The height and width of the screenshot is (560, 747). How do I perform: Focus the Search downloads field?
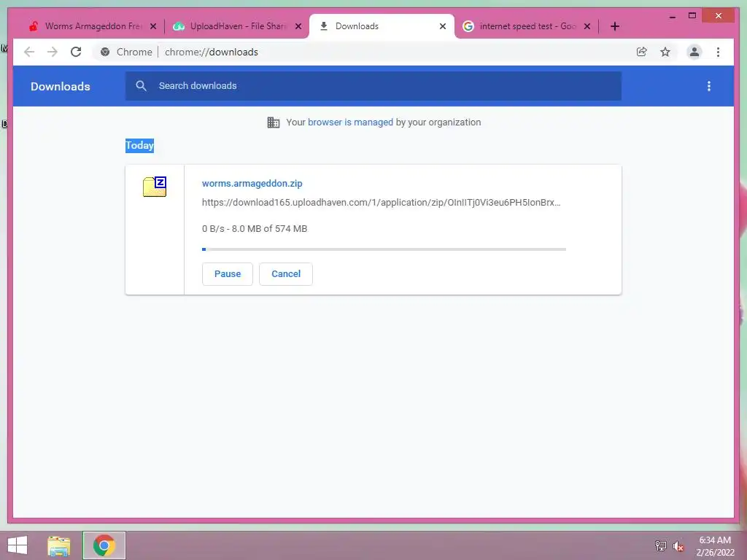click(x=373, y=86)
